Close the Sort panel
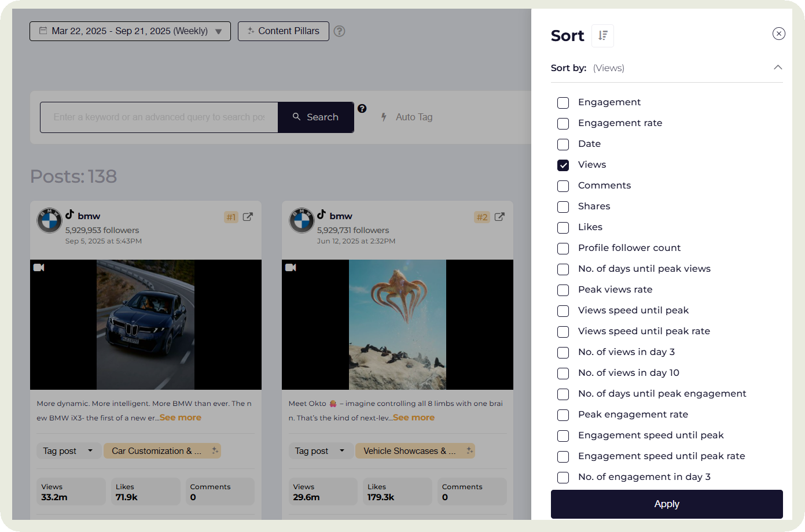Viewport: 805px width, 532px height. pos(778,34)
